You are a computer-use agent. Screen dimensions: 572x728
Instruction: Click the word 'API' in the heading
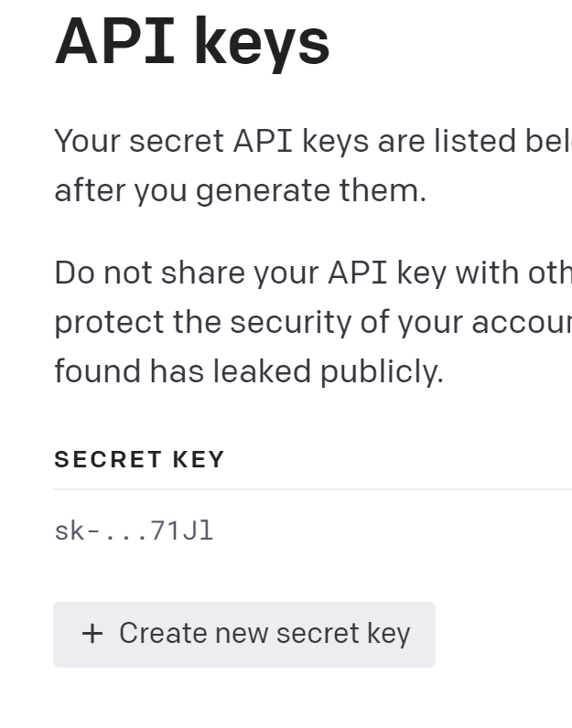pyautogui.click(x=112, y=41)
